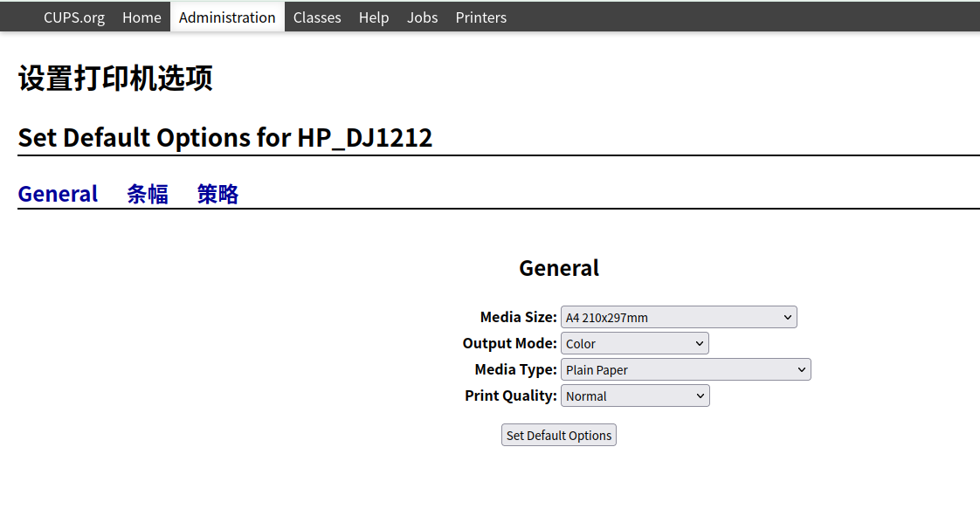The height and width of the screenshot is (509, 980).
Task: Jump to the General options section link
Action: pos(58,194)
